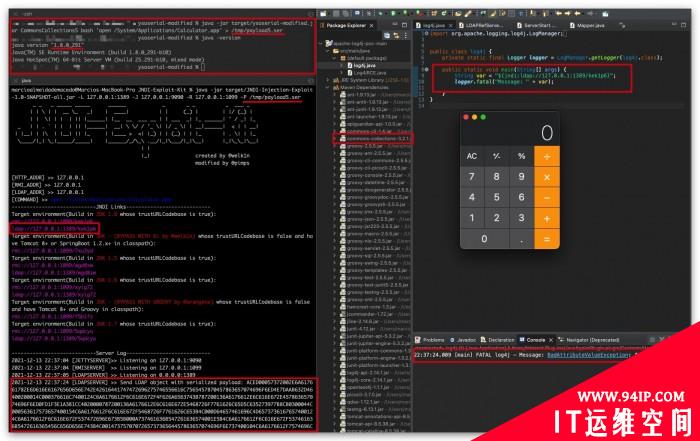Close the log4j.java editor tab
The image size is (700, 441).
(450, 26)
